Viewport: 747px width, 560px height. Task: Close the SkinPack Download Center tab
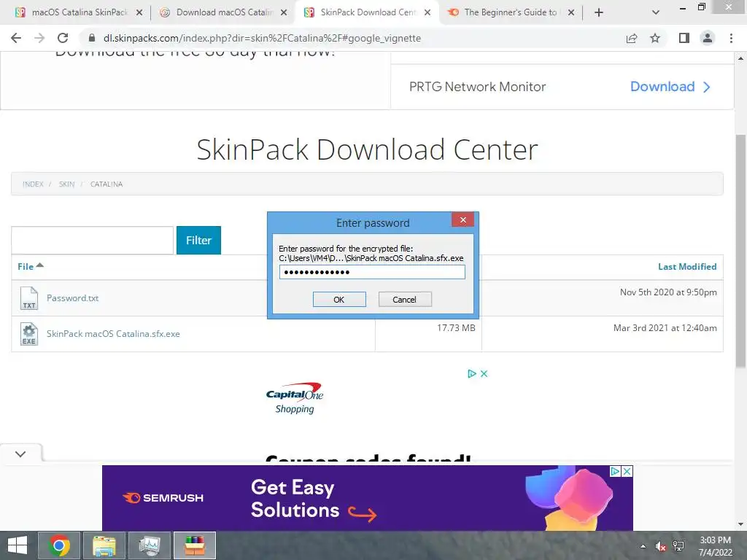point(427,13)
